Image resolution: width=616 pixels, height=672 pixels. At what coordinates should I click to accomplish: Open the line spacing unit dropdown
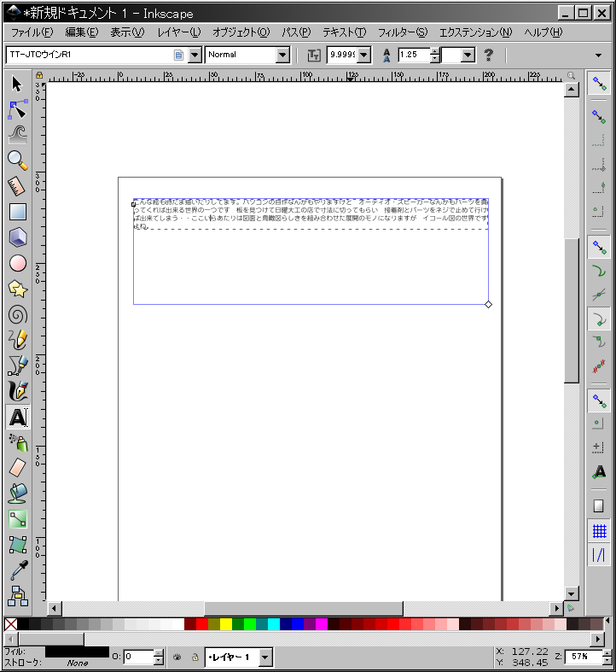[x=468, y=55]
